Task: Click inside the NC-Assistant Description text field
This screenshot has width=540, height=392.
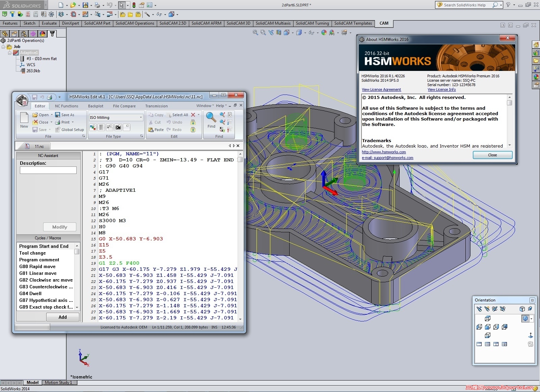Action: tap(48, 171)
